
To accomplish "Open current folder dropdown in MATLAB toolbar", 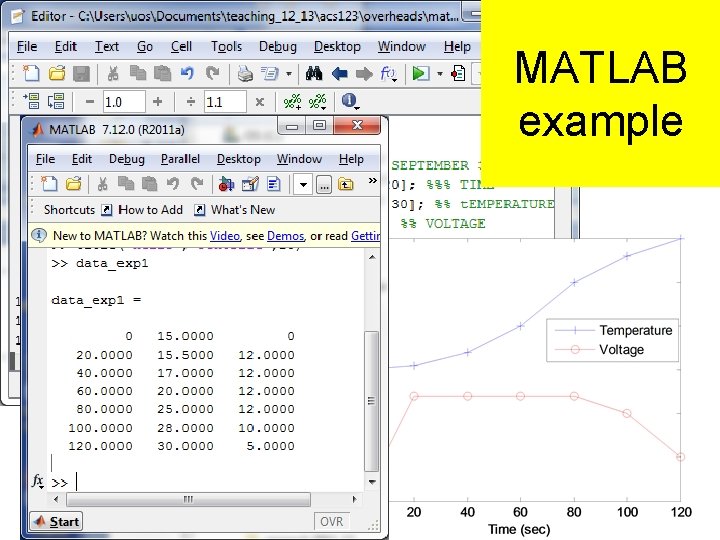I will pos(303,185).
